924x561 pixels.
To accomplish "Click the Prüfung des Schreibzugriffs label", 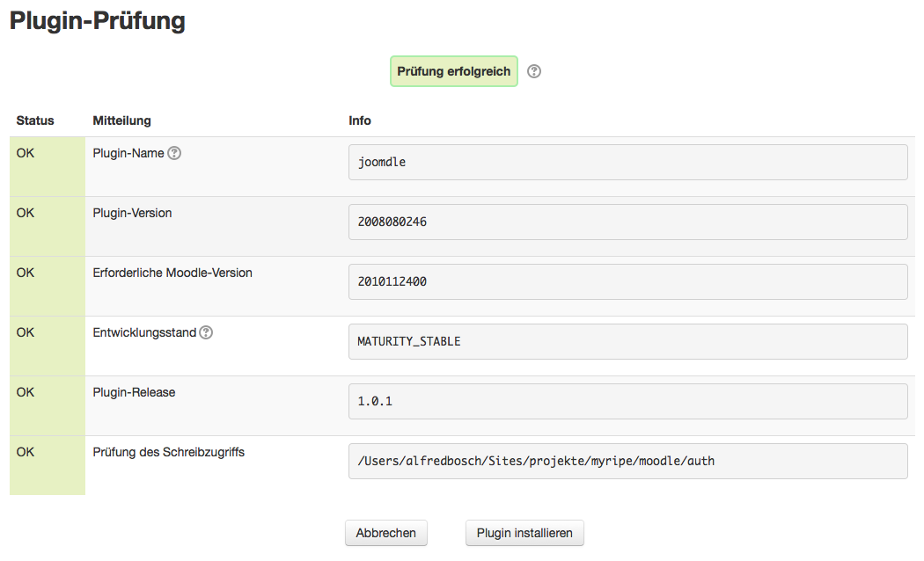I will [168, 452].
